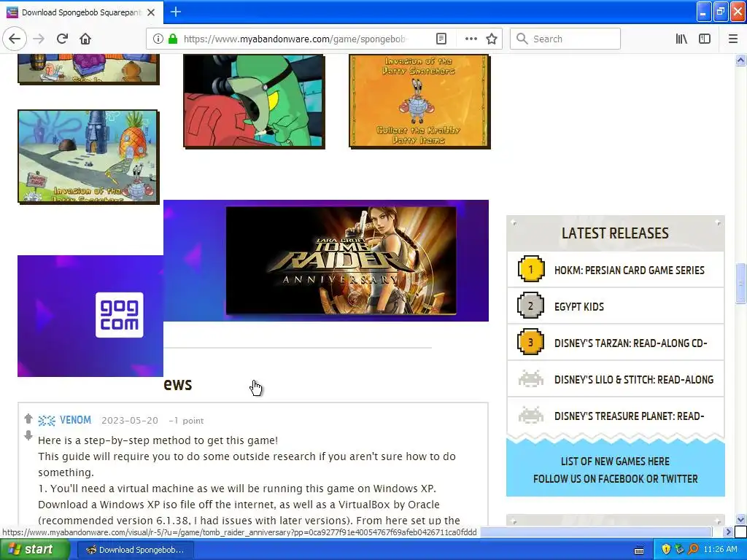Image resolution: width=747 pixels, height=560 pixels.
Task: Click the number 3 bronze badge
Action: (x=531, y=342)
